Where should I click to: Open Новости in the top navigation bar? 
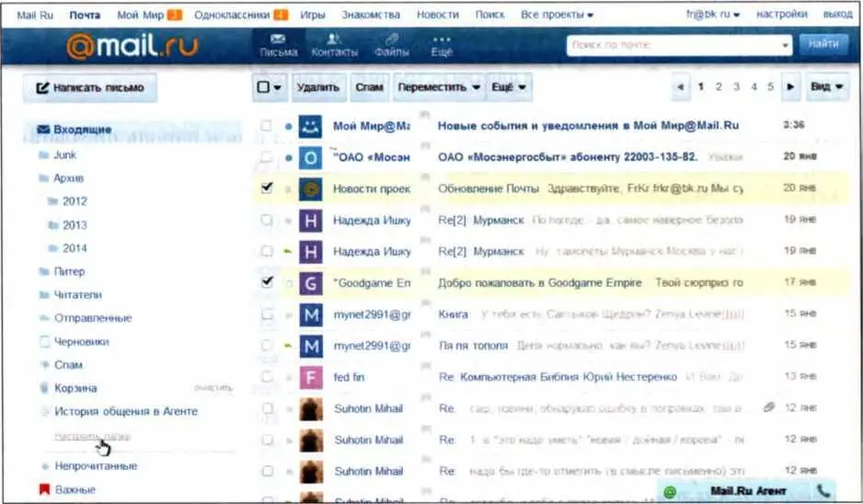(437, 15)
